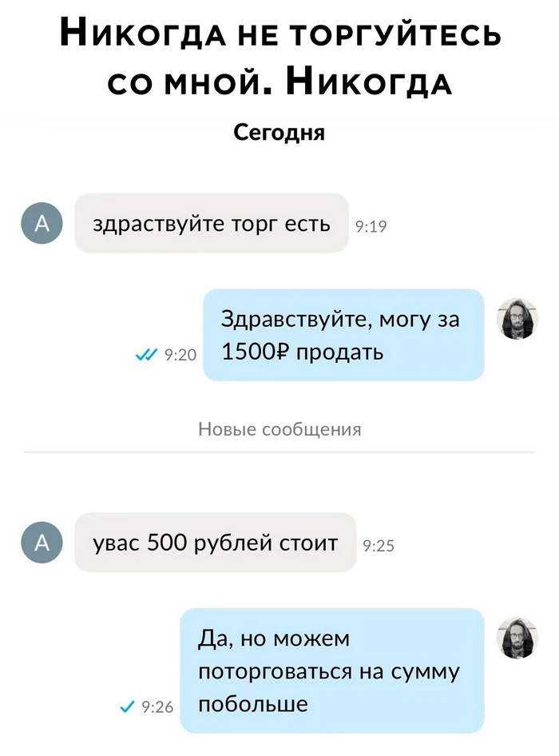Screen dimensions: 559x756
Task: Open buyer avatar 'A' beside 'увас 500 рублей стоит'
Action: [x=42, y=543]
